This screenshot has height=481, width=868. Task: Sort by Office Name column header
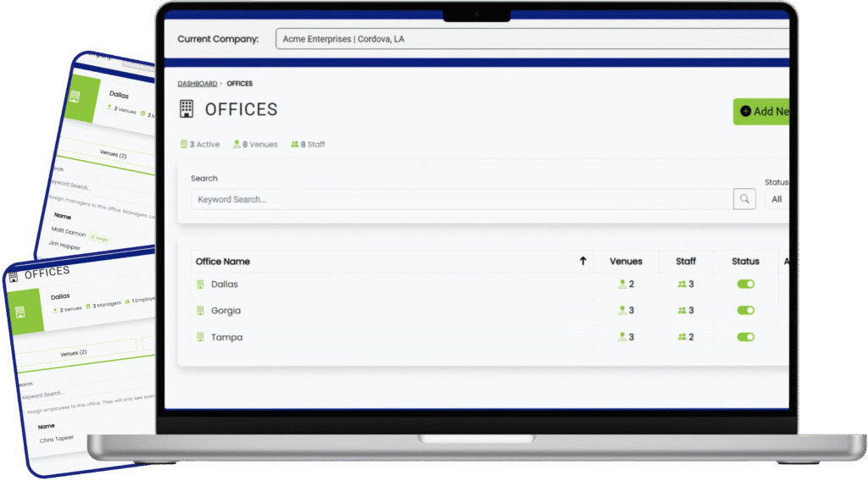click(223, 262)
